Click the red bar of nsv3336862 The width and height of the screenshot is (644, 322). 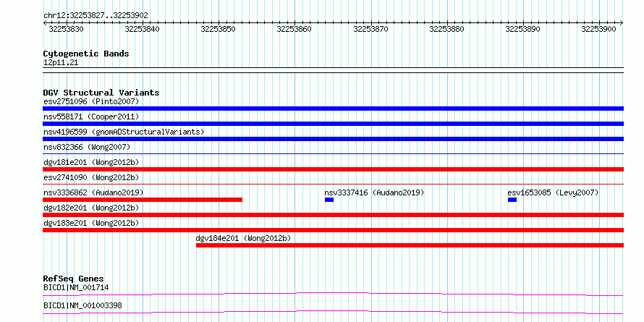[143, 200]
